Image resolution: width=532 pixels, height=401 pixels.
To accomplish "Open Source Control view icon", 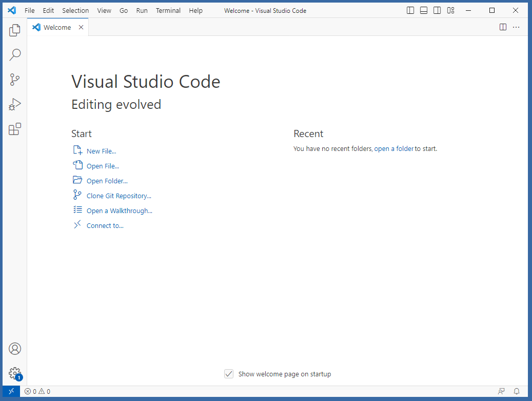I will click(x=15, y=80).
